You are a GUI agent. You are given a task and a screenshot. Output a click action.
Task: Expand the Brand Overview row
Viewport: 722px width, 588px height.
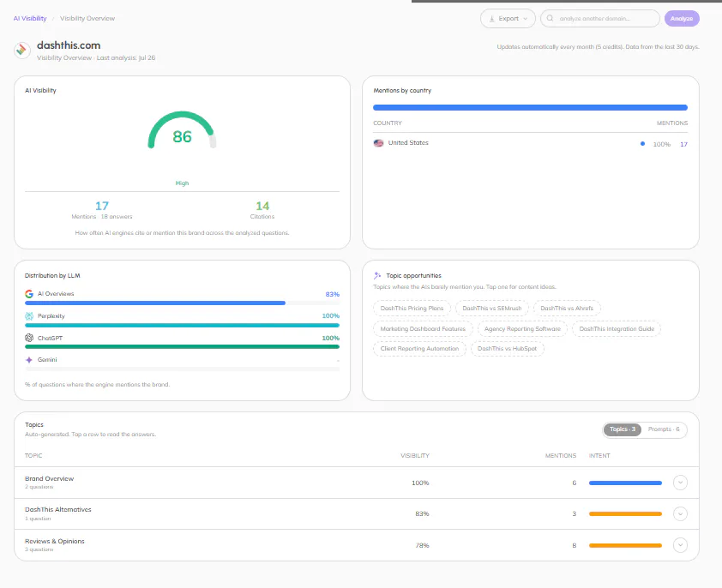click(680, 483)
